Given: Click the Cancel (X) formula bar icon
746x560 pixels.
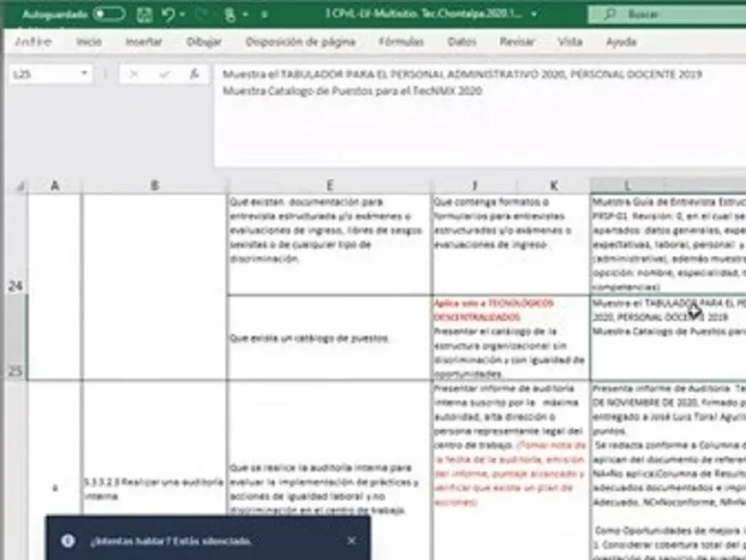Looking at the screenshot, I should [134, 74].
